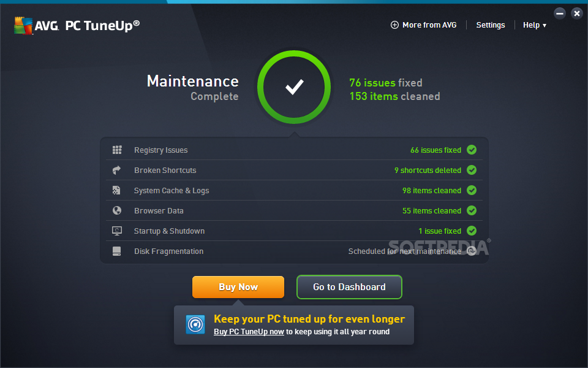Screen dimensions: 588x368
Task: Click the 9 shortcuts deleted result text
Action: (x=428, y=170)
